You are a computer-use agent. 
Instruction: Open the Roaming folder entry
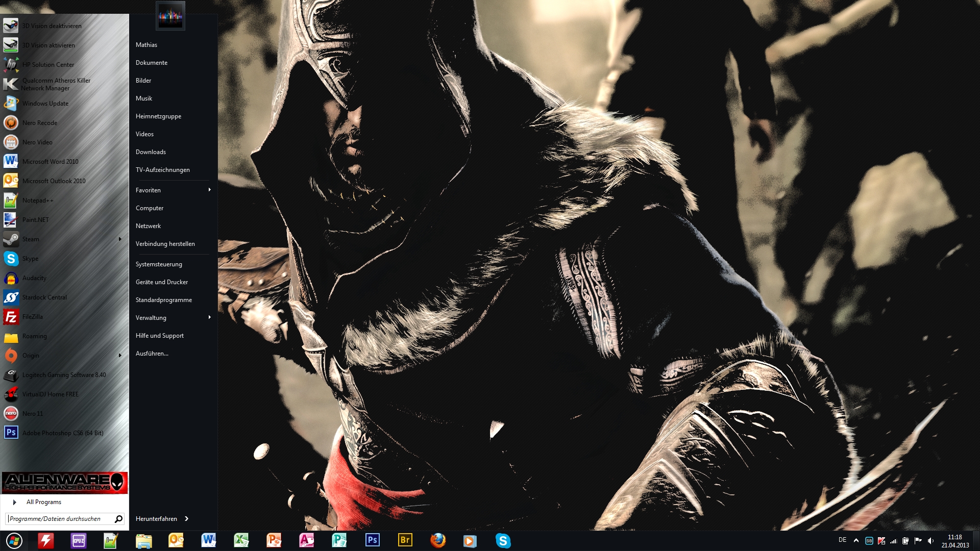(64, 336)
